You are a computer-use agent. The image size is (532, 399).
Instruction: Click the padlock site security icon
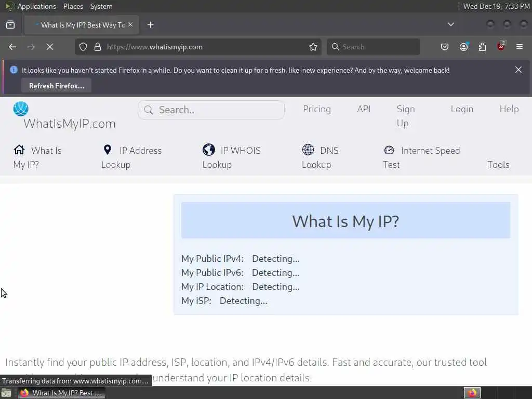click(x=98, y=47)
